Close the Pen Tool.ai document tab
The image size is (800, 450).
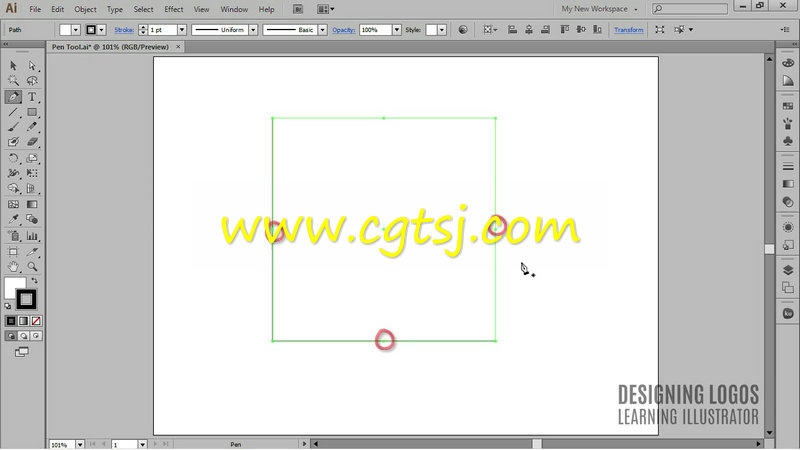click(x=178, y=47)
